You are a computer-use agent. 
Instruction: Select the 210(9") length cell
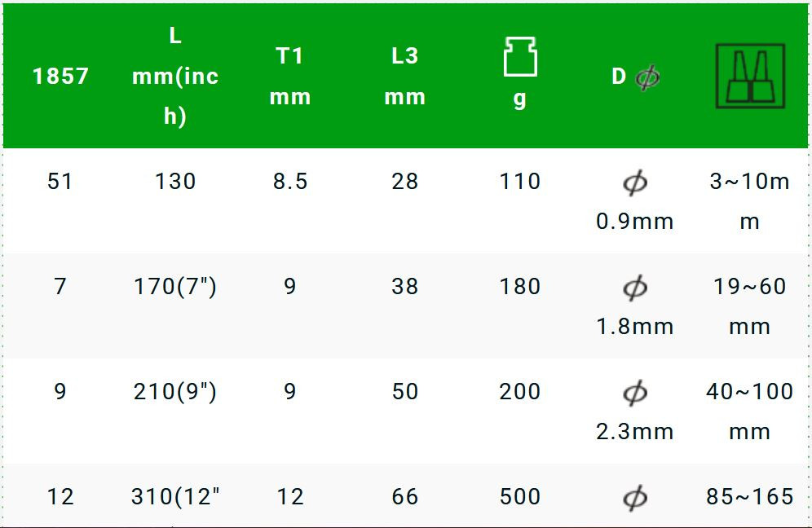click(x=175, y=392)
